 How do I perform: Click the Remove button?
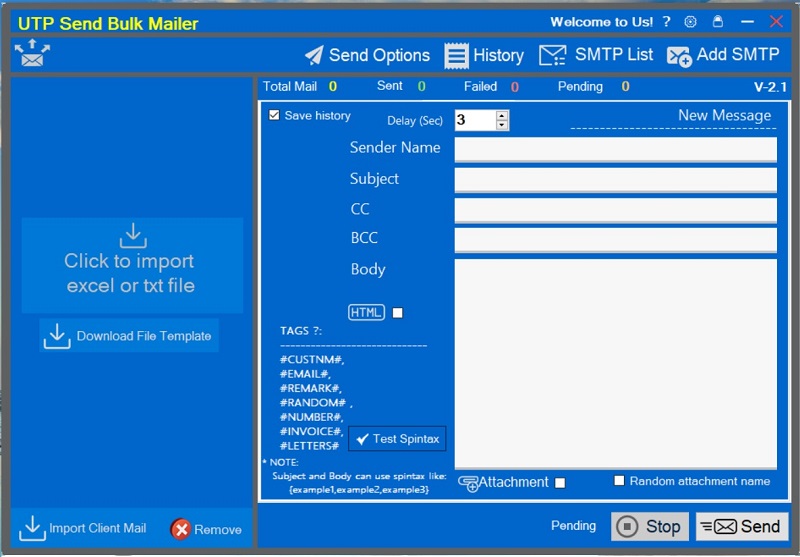pos(206,529)
